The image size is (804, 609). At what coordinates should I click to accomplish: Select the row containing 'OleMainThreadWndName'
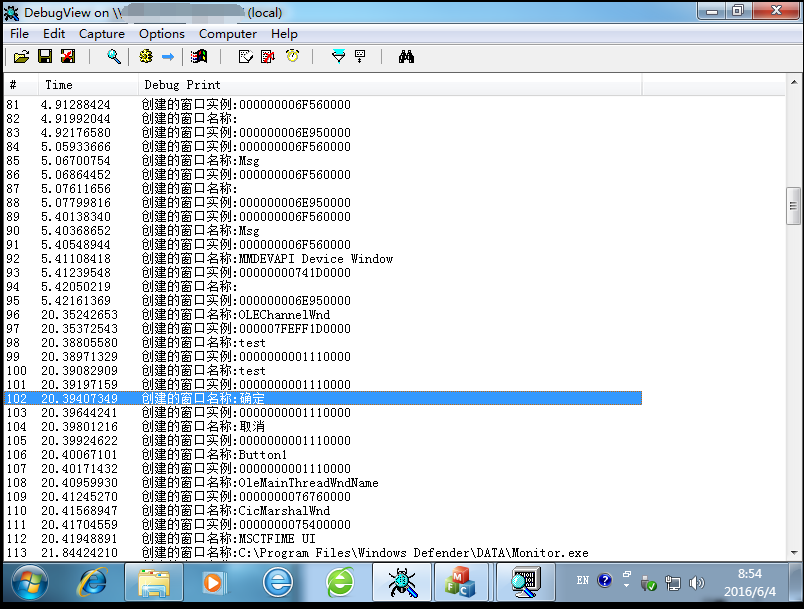pos(323,483)
